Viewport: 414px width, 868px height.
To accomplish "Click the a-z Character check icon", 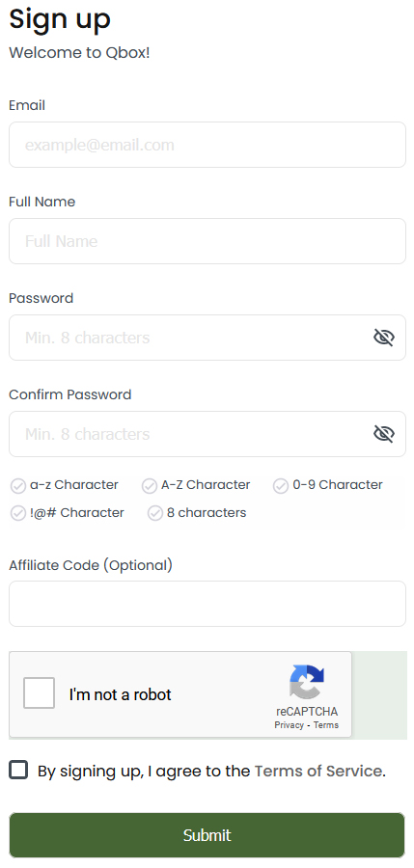I will point(18,485).
